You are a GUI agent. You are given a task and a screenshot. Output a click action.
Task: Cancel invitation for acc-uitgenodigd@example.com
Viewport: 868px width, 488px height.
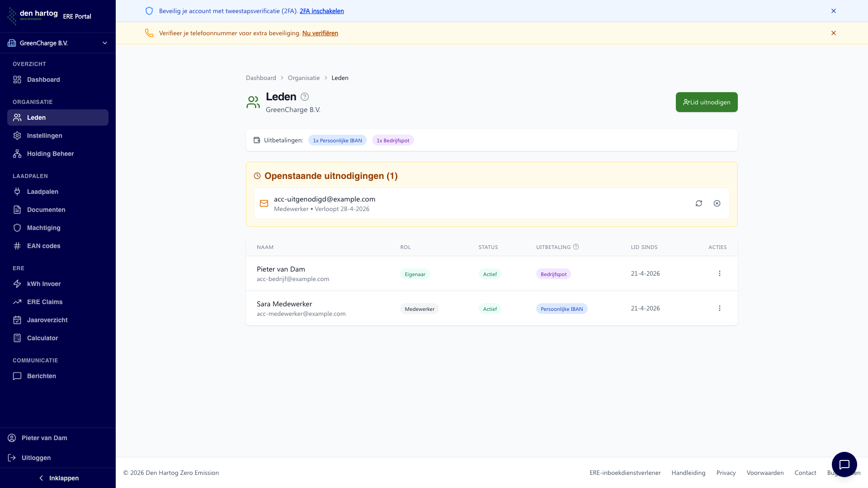[x=717, y=203]
